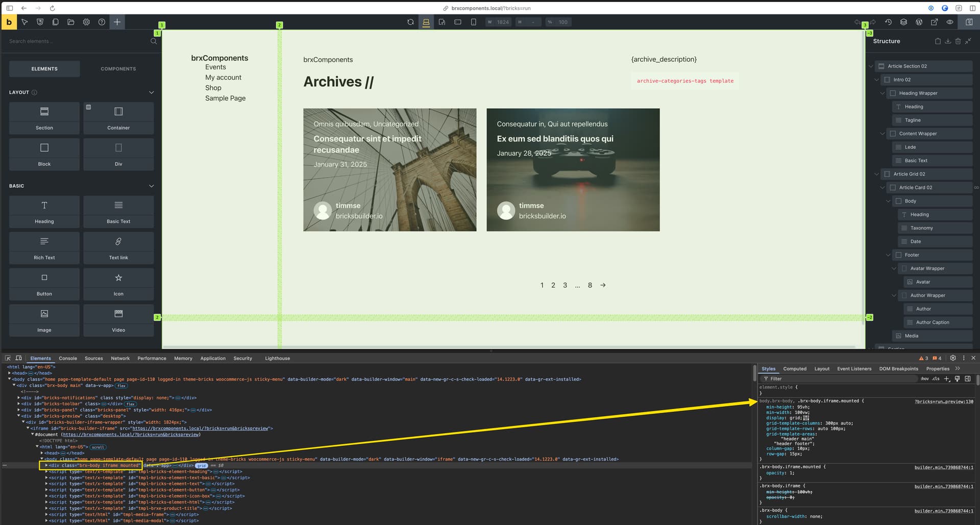Open the templates folder icon
This screenshot has height=525, width=980.
pos(71,22)
